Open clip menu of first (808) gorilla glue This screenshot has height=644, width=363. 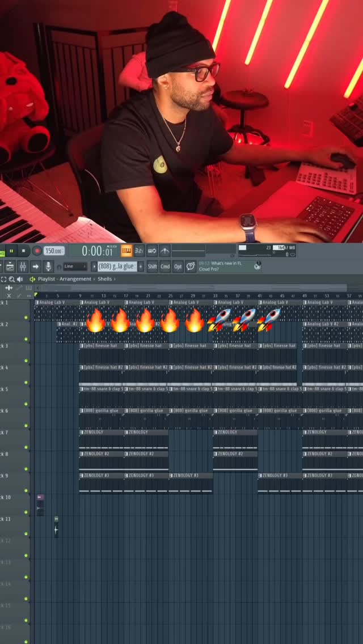82,410
